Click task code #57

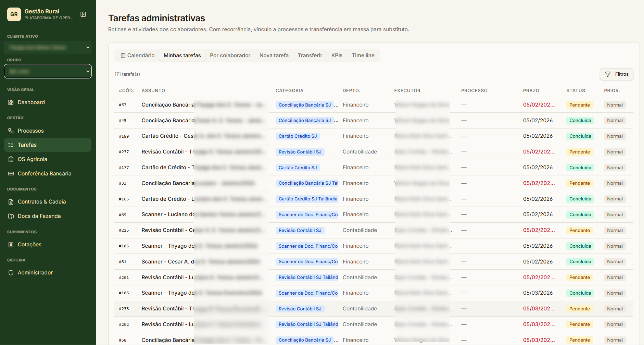123,105
